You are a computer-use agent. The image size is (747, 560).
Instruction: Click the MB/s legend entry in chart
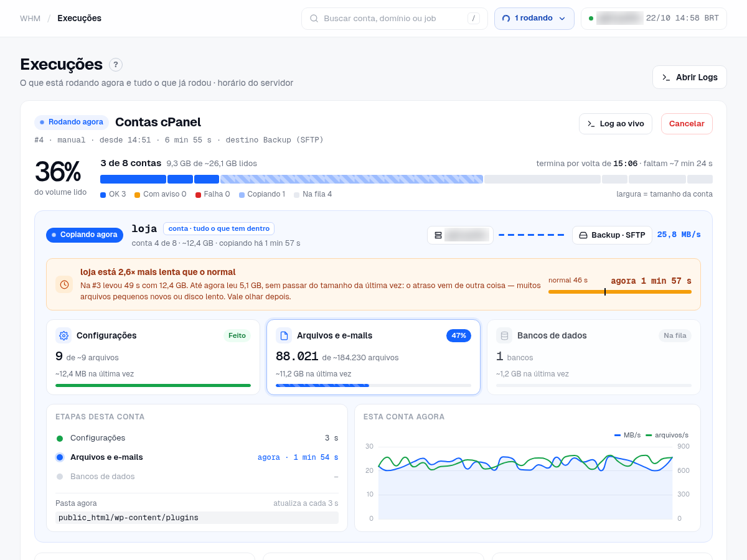627,435
